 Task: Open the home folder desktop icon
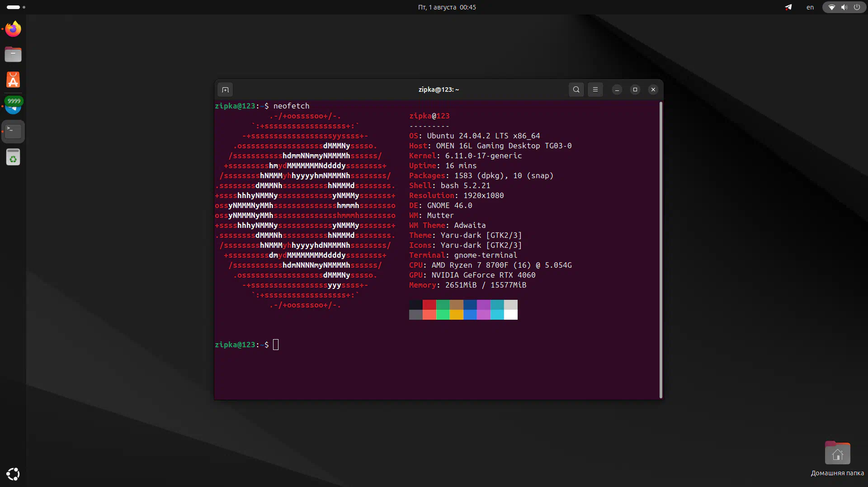coord(837,453)
